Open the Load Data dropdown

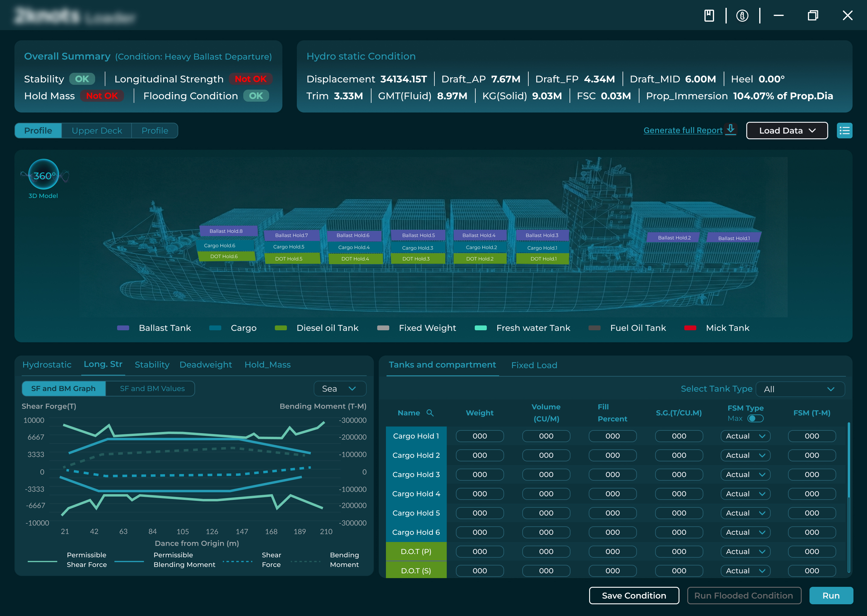tap(787, 131)
